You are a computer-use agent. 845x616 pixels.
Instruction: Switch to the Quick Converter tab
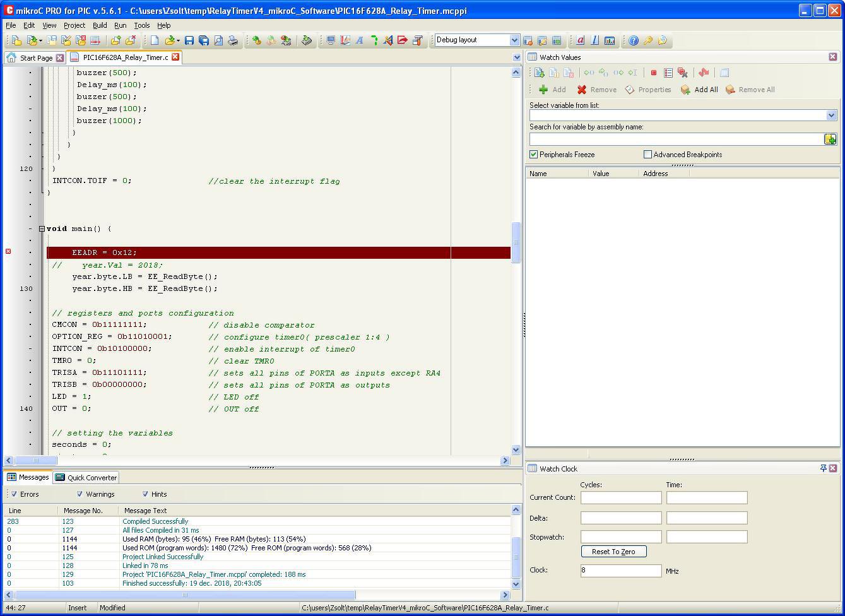click(86, 478)
